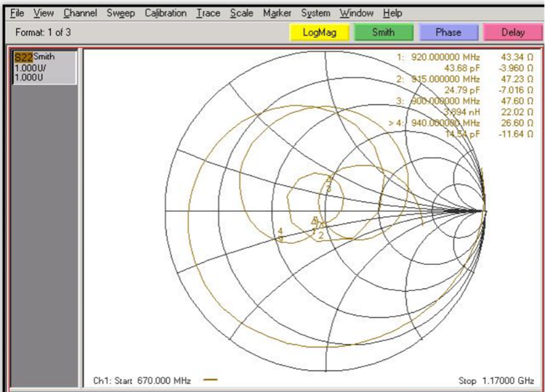
Task: Switch format to Phase
Action: click(x=448, y=33)
